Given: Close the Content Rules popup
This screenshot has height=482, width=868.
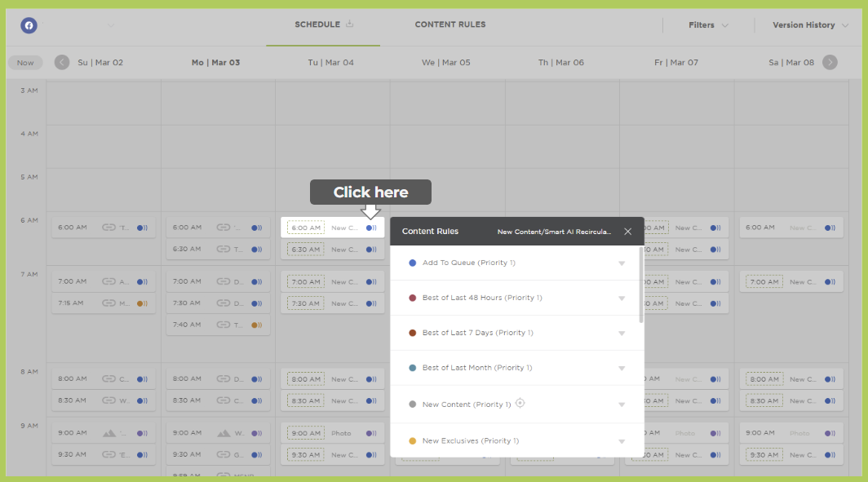Looking at the screenshot, I should click(627, 232).
